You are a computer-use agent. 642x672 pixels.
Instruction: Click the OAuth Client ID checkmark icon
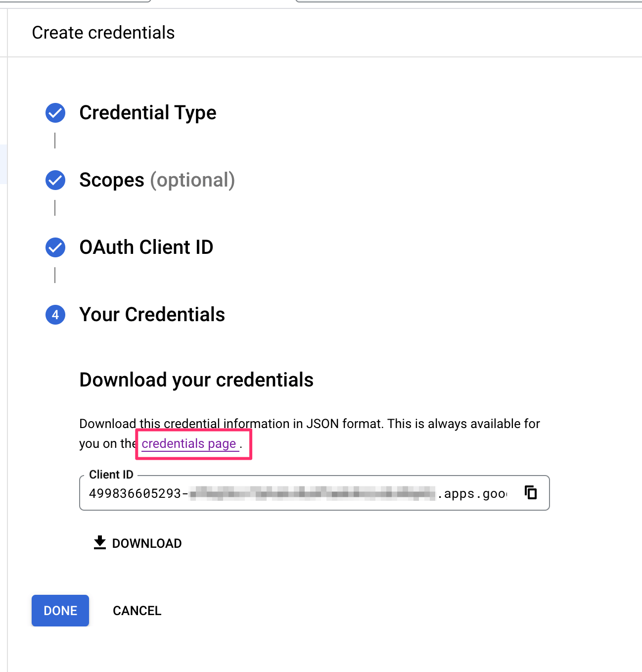tap(55, 247)
